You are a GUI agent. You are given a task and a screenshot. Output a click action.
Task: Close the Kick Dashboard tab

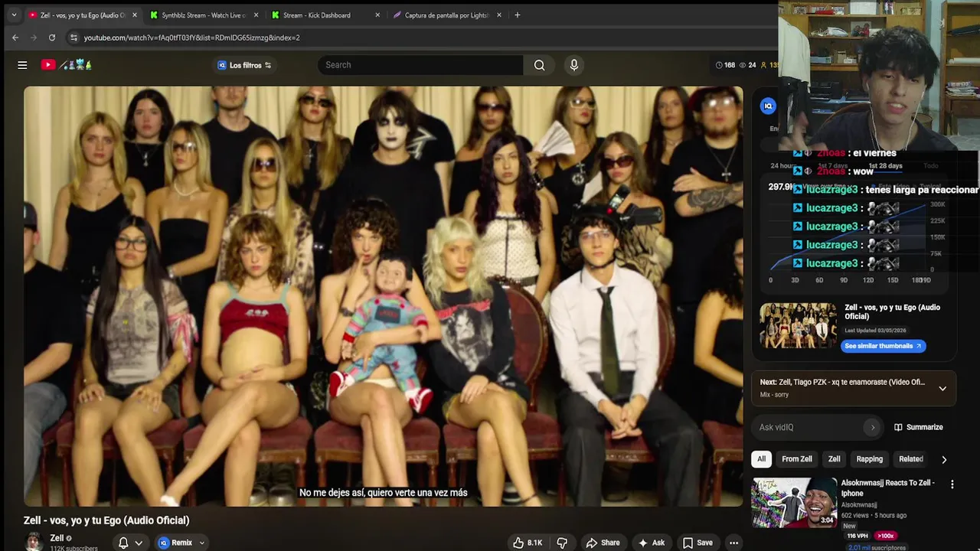pyautogui.click(x=377, y=15)
